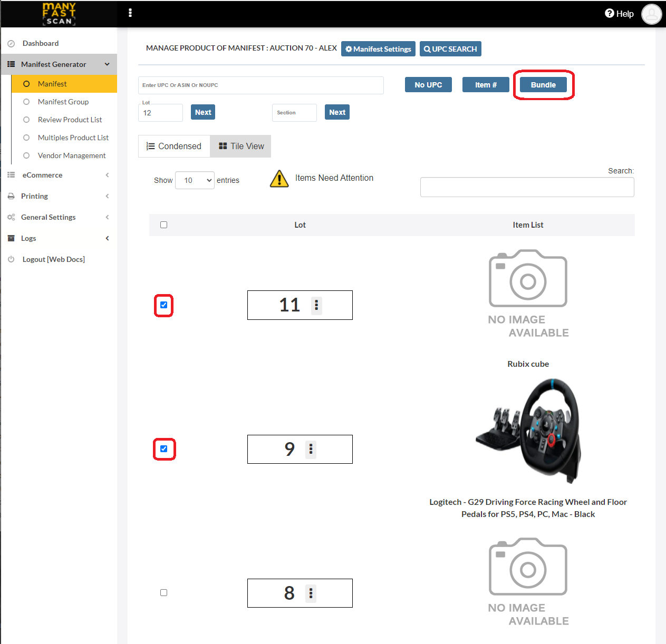Click the UPC SEARCH button
666x644 pixels.
click(450, 49)
